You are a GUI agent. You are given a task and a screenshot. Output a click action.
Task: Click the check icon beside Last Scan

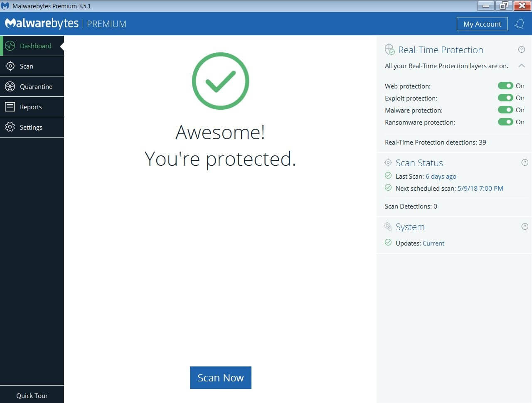tap(388, 176)
